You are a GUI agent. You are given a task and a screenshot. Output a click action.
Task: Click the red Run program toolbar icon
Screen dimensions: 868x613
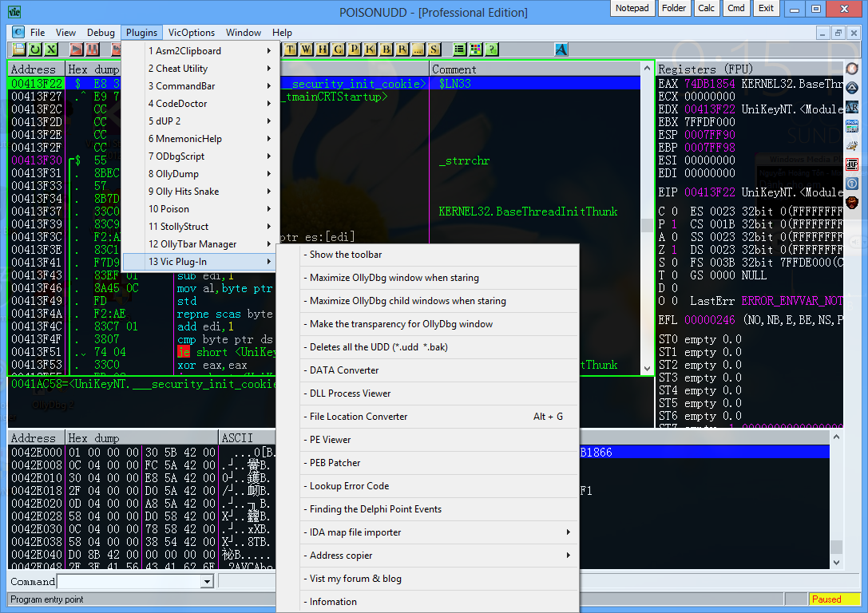tap(77, 49)
